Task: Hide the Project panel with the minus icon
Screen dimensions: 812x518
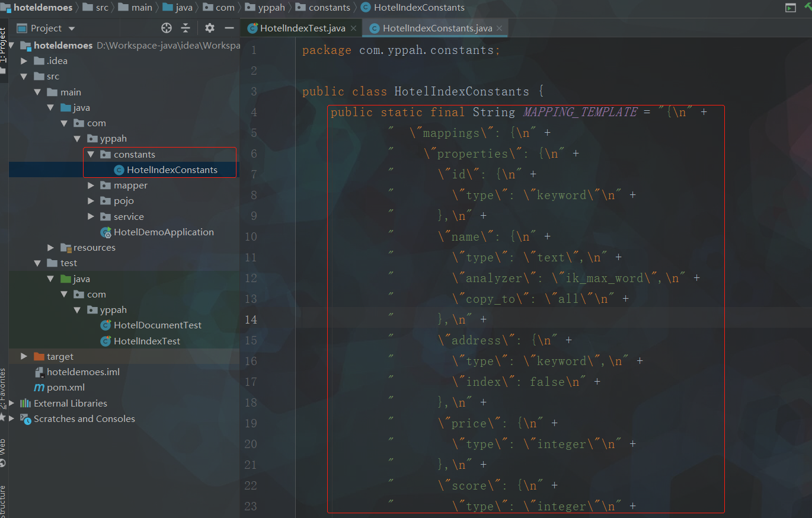Action: (229, 28)
